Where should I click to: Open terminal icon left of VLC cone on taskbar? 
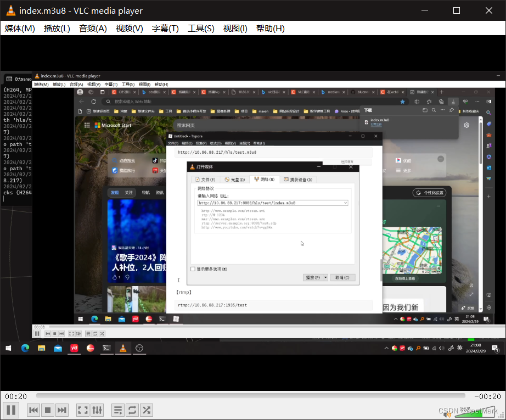pyautogui.click(x=106, y=348)
